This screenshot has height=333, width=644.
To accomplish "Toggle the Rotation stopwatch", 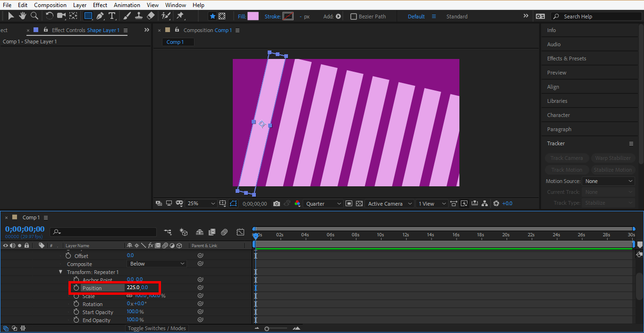I will tap(76, 304).
